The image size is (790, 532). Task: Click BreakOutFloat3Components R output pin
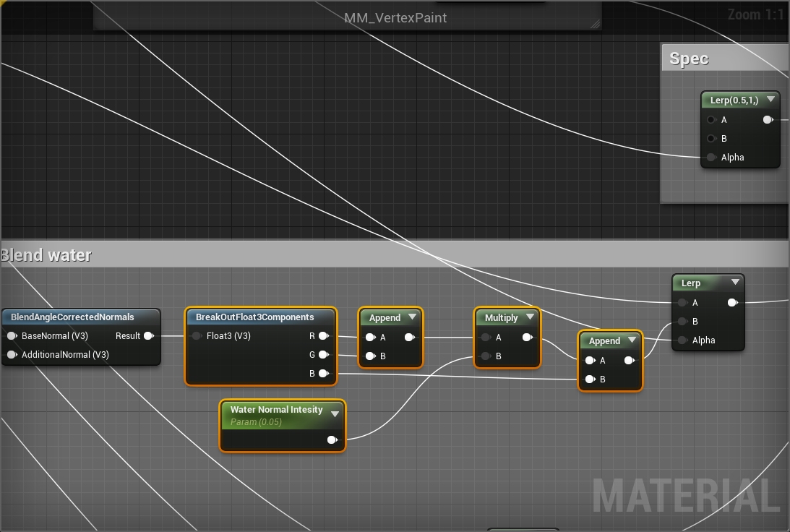[324, 336]
